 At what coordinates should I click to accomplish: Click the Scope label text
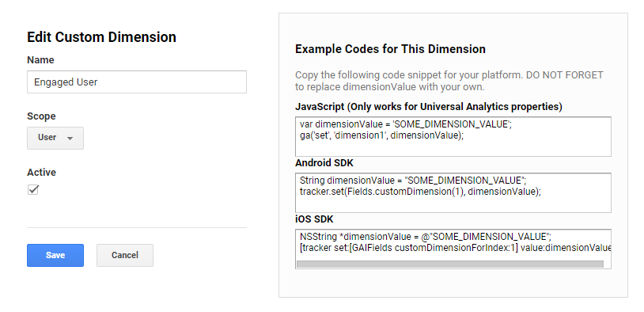(41, 116)
